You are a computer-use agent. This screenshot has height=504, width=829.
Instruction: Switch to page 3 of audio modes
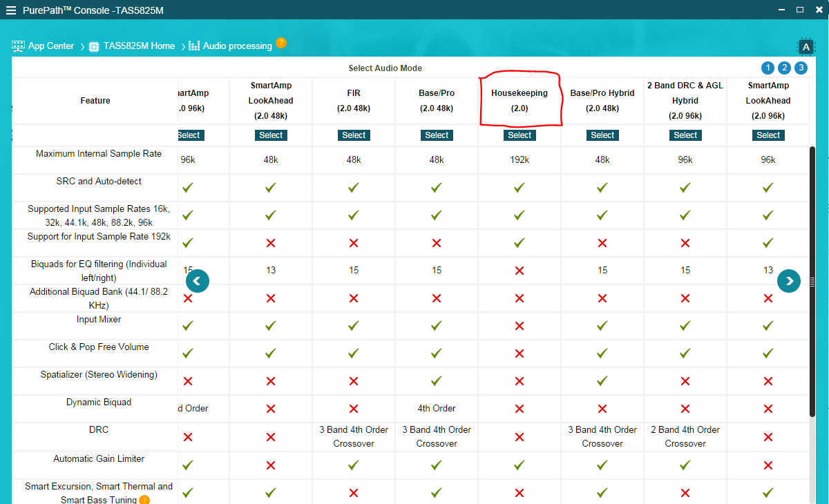point(801,68)
